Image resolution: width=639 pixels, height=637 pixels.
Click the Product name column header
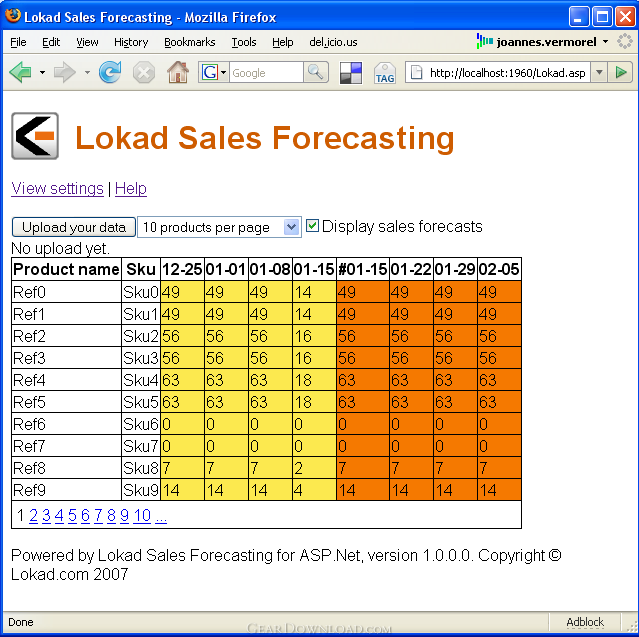[66, 269]
